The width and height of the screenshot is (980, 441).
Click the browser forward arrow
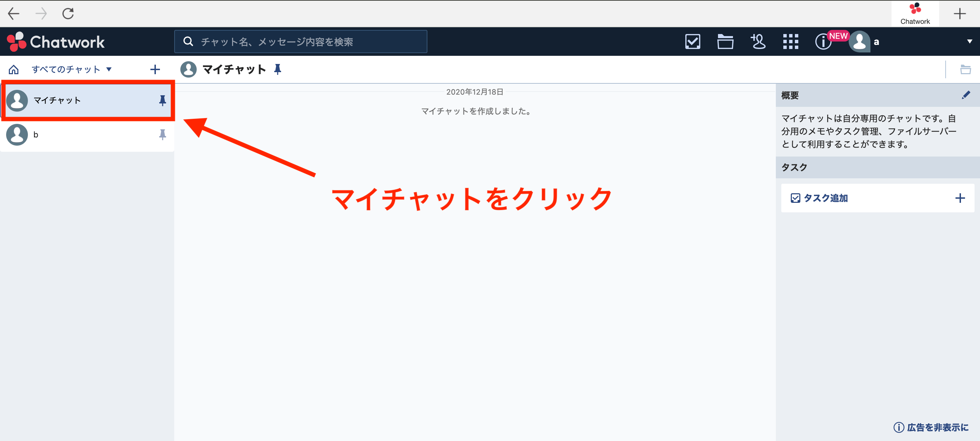click(x=41, y=14)
